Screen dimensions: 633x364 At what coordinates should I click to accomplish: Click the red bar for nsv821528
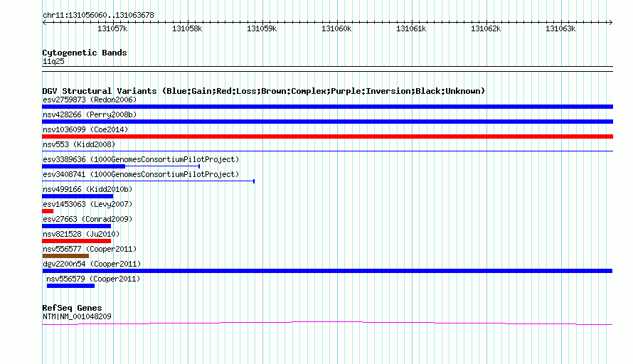tap(76, 241)
